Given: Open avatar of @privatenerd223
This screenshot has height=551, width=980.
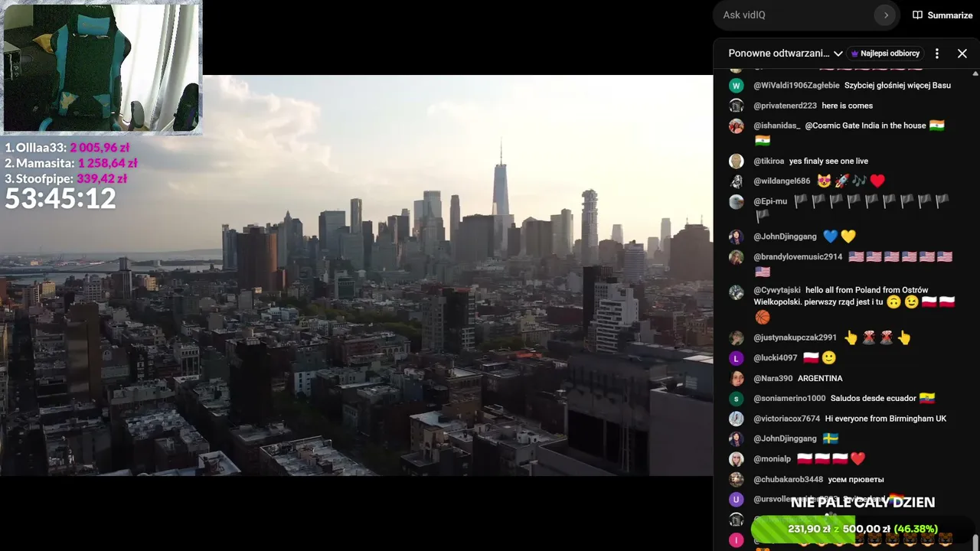Looking at the screenshot, I should click(737, 106).
